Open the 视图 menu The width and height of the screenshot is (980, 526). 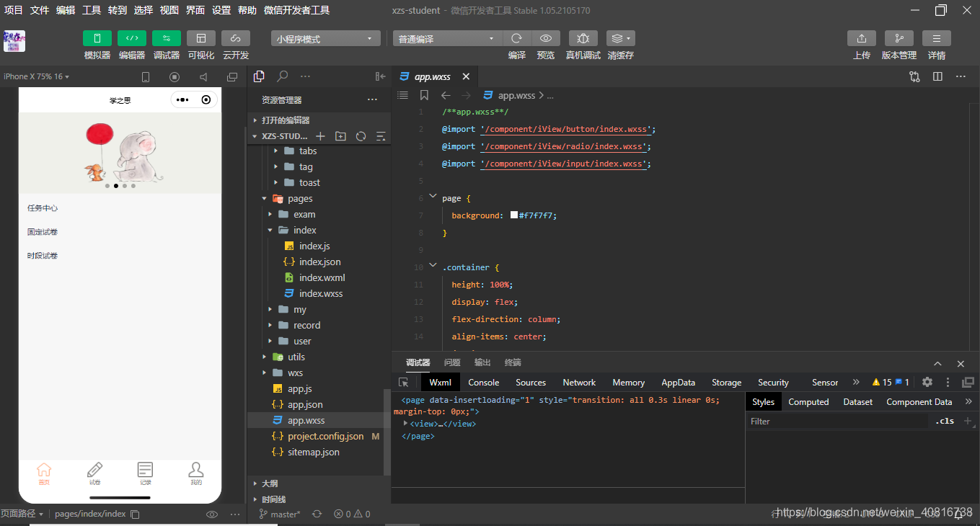click(169, 10)
